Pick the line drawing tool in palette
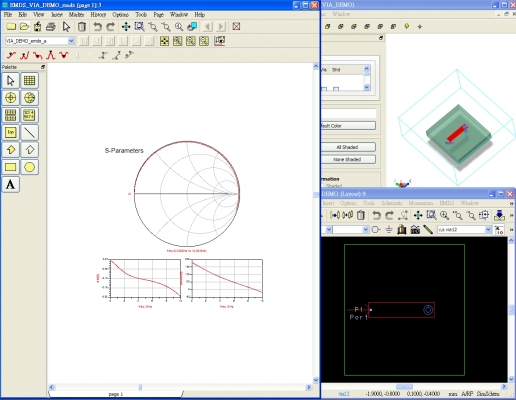516x400 pixels. (x=29, y=132)
